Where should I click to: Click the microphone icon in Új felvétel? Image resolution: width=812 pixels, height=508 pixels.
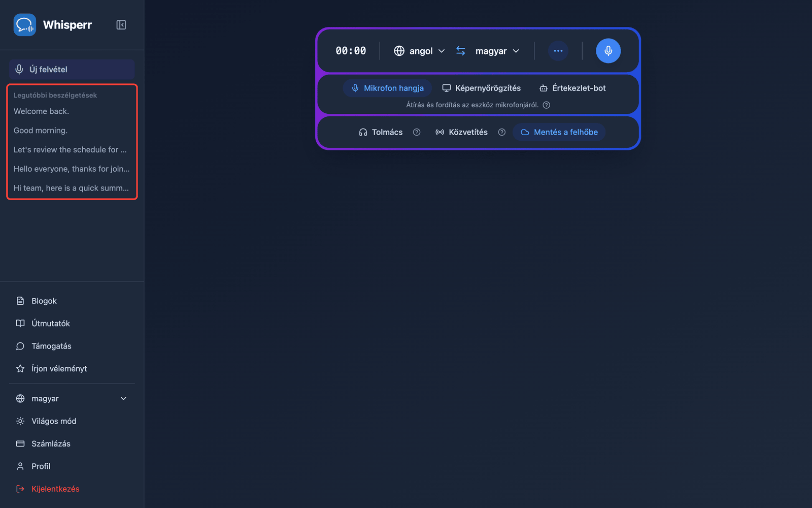pyautogui.click(x=19, y=70)
